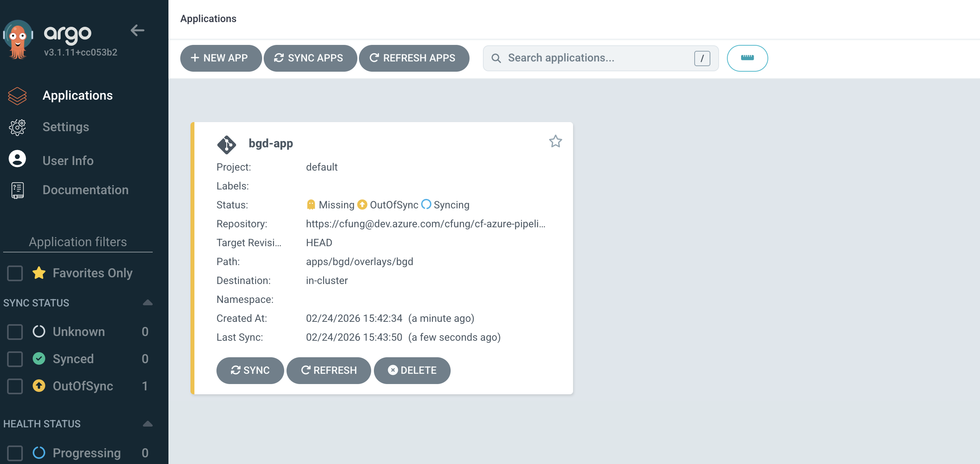The height and width of the screenshot is (464, 980).
Task: Open the Applications section in sidebar
Action: point(78,95)
